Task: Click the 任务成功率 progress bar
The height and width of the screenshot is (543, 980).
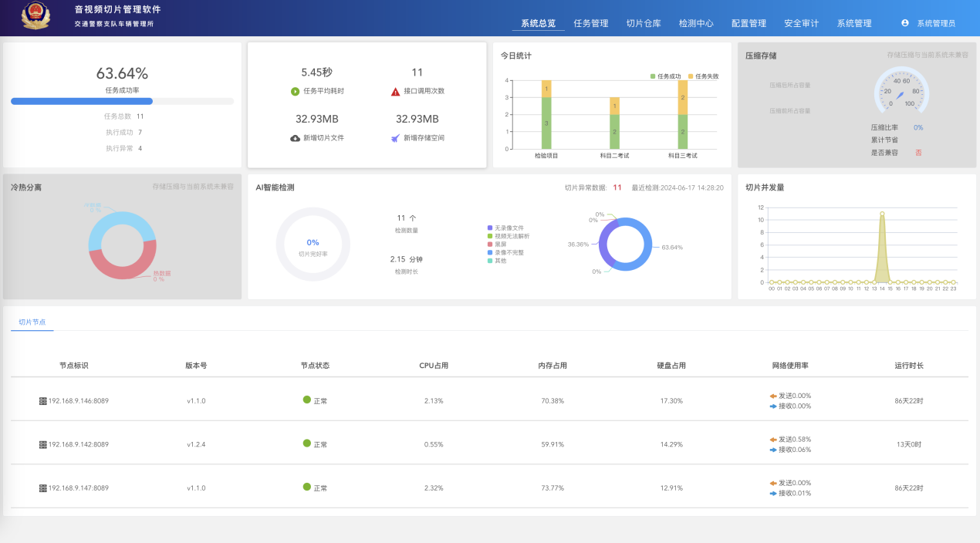Action: (122, 101)
